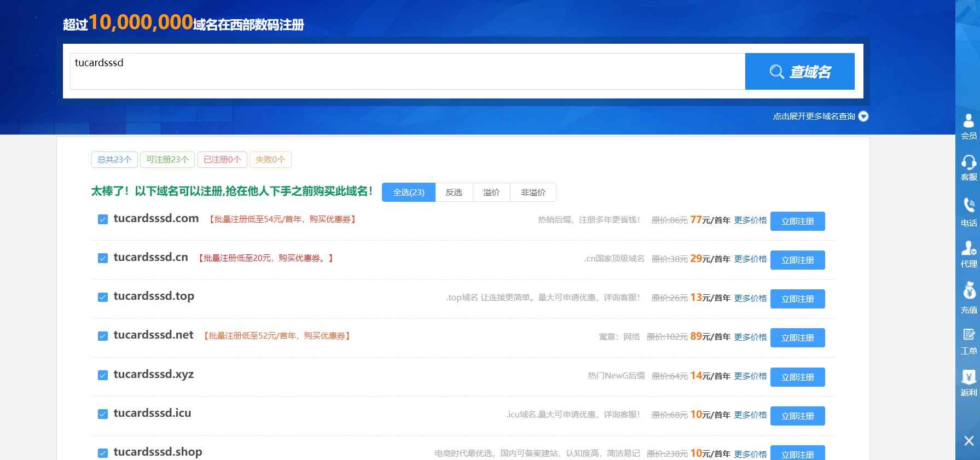Click the 客服 customer service headset icon
The height and width of the screenshot is (460, 980).
[x=968, y=162]
